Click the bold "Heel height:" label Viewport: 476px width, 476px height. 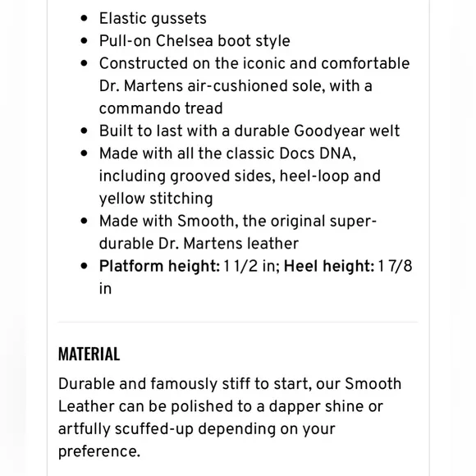point(329,266)
